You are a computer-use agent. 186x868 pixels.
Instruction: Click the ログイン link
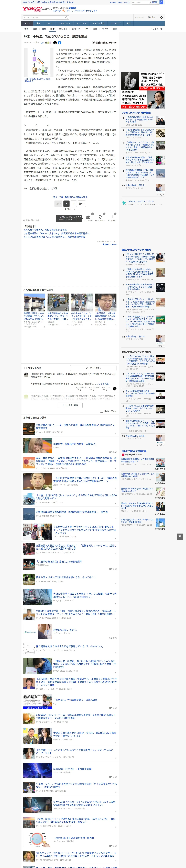tap(57, 11)
